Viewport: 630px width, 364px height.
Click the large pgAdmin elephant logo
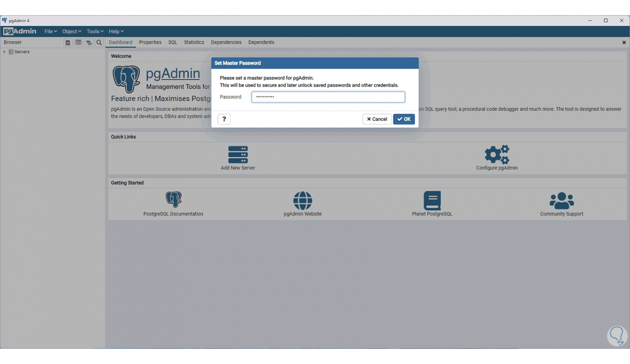coord(126,79)
